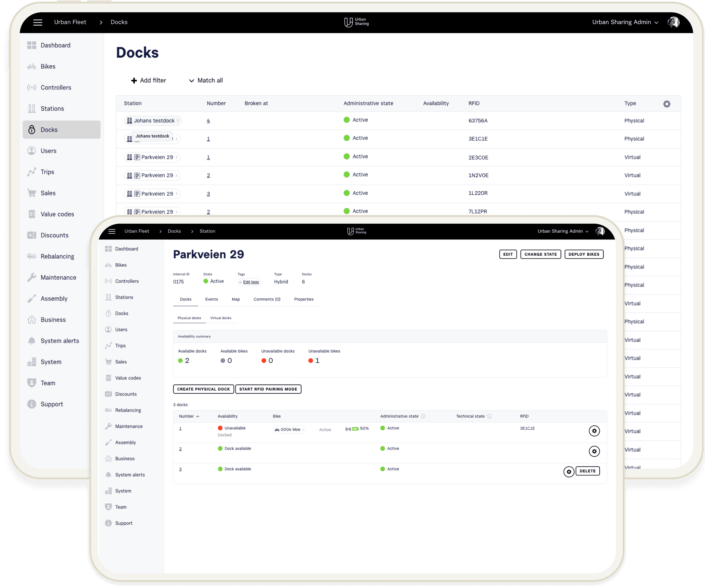Viewport: 705px width, 588px height.
Task: Click Users icon in back window sidebar
Action: pyautogui.click(x=32, y=151)
